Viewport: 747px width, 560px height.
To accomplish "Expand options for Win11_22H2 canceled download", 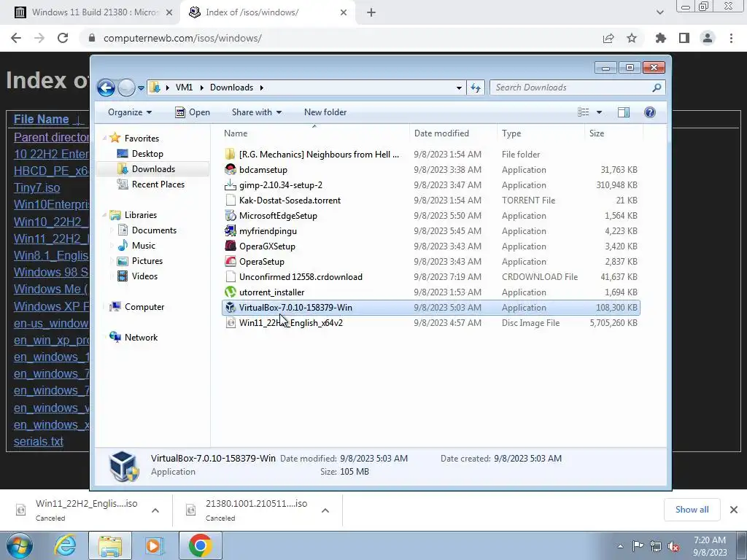I will (x=155, y=510).
